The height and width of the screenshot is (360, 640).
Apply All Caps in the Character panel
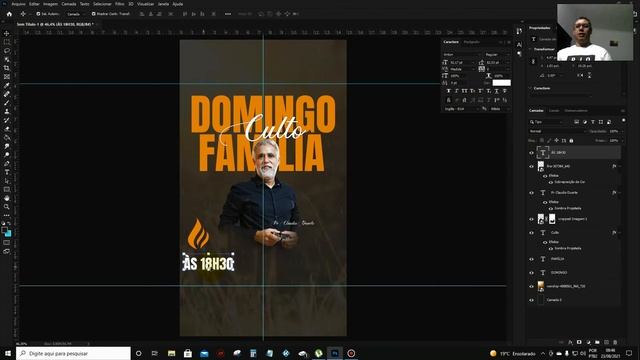click(464, 91)
